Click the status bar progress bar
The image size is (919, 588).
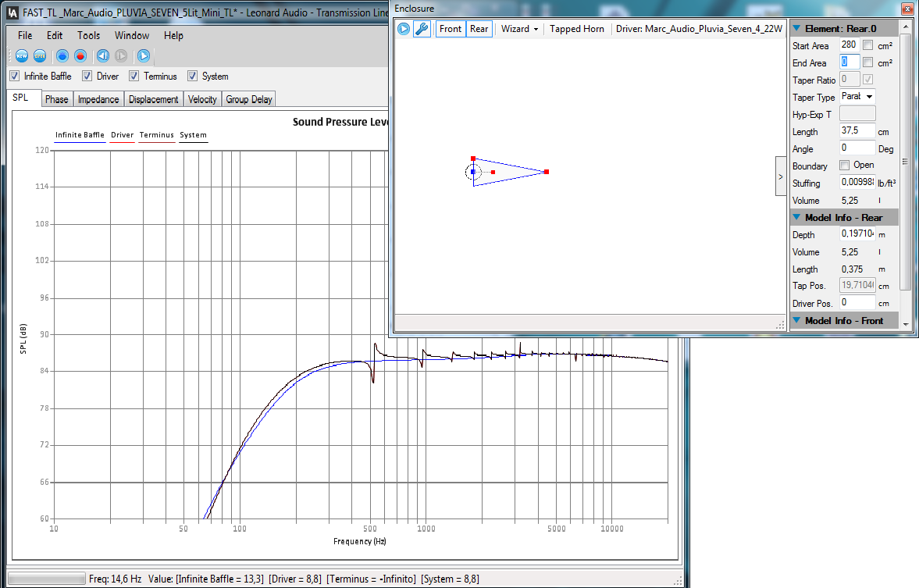coord(47,579)
